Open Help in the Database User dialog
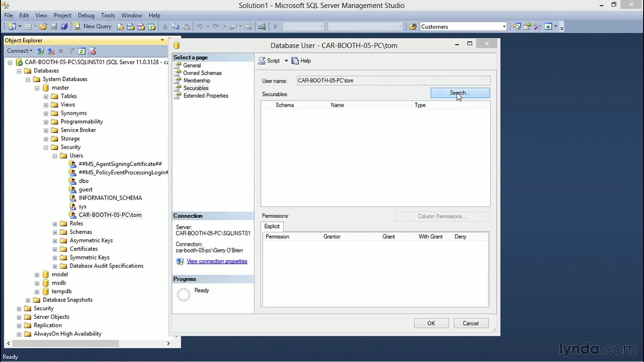 coord(302,61)
